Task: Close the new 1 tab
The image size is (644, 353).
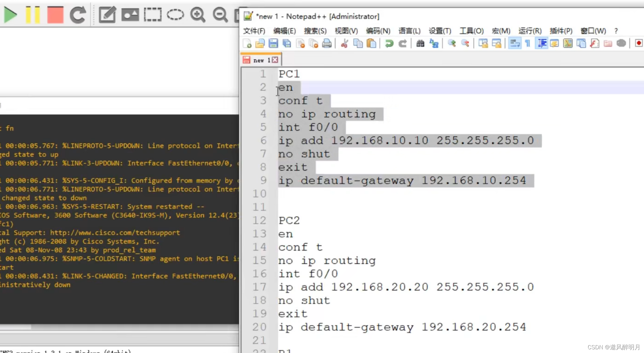Action: point(275,60)
